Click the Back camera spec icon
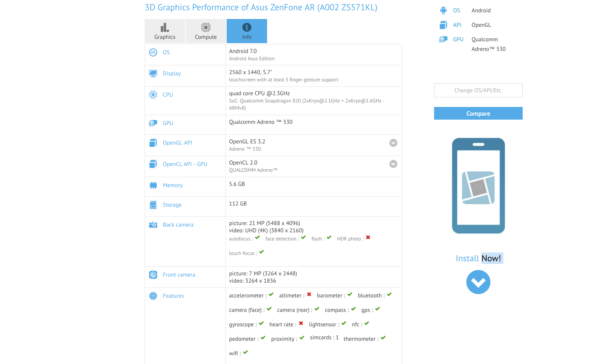This screenshot has height=364, width=589. (x=153, y=224)
